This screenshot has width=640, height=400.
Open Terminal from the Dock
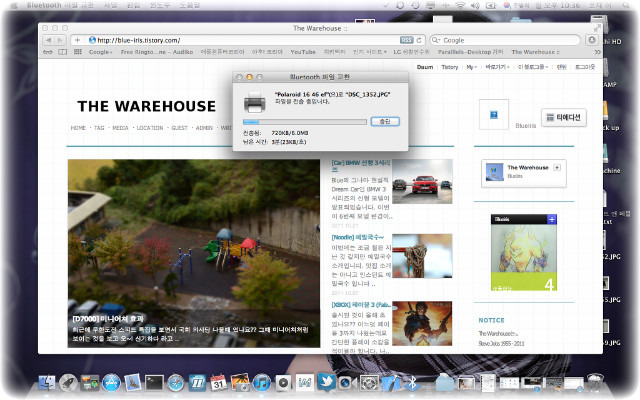(x=154, y=383)
